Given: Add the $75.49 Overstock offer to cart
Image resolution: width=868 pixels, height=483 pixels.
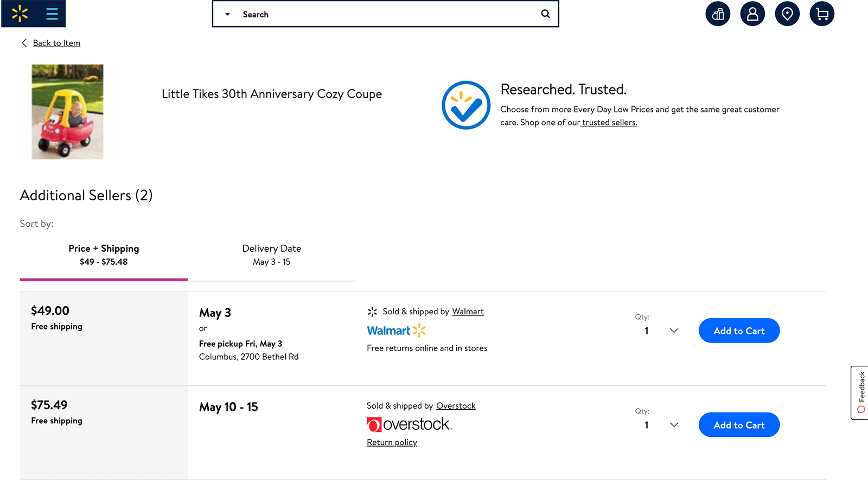Looking at the screenshot, I should 739,425.
